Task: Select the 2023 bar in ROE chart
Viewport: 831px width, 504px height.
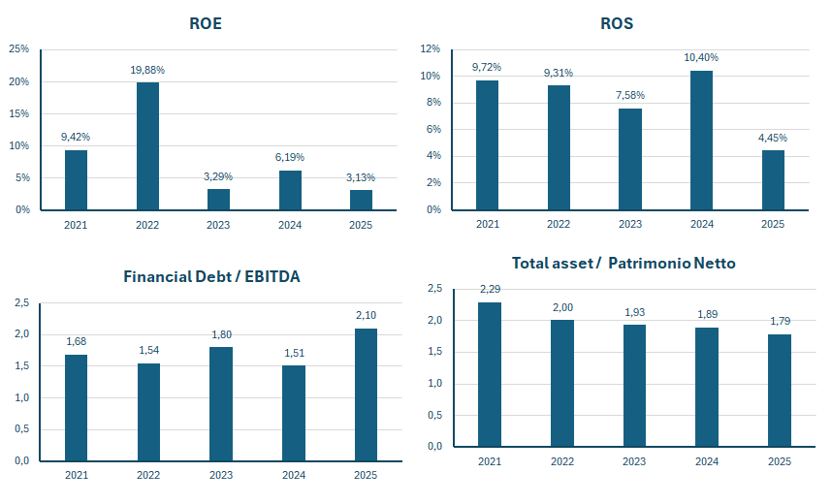Action: (x=218, y=199)
